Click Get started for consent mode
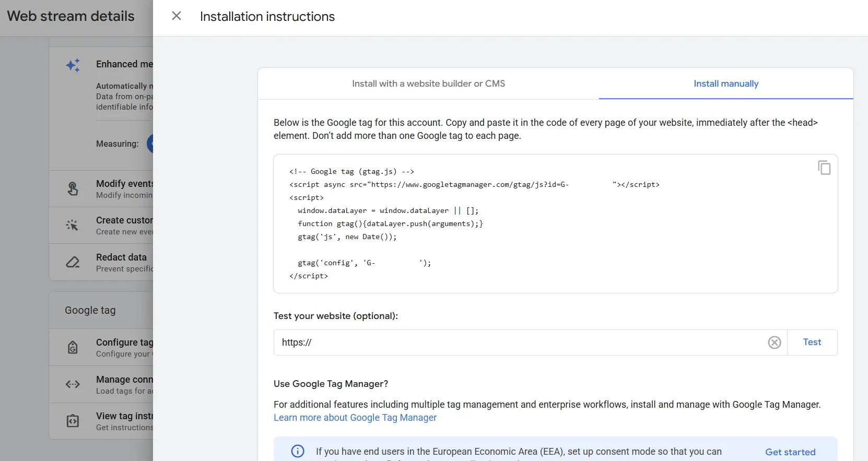The width and height of the screenshot is (868, 461). pyautogui.click(x=790, y=452)
